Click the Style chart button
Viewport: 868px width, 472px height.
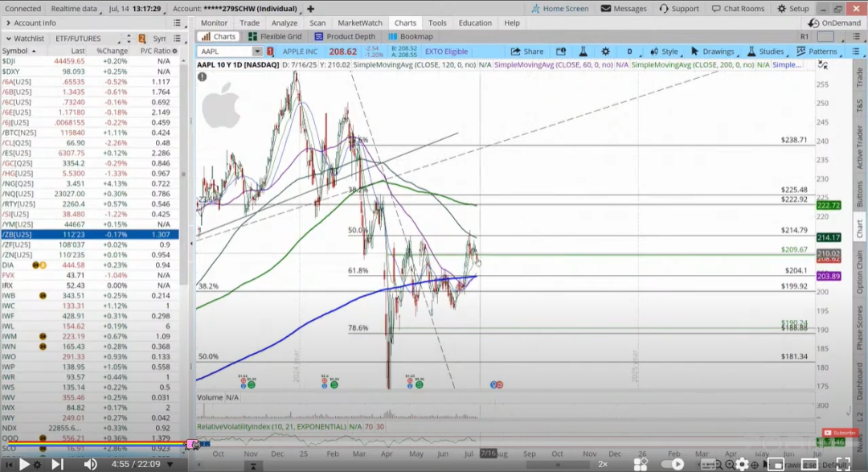point(664,51)
